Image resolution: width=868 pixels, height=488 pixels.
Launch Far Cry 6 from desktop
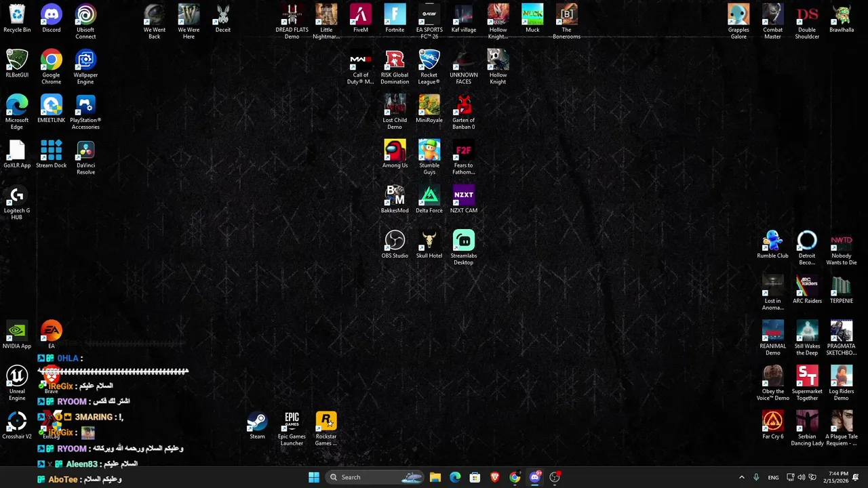772,426
